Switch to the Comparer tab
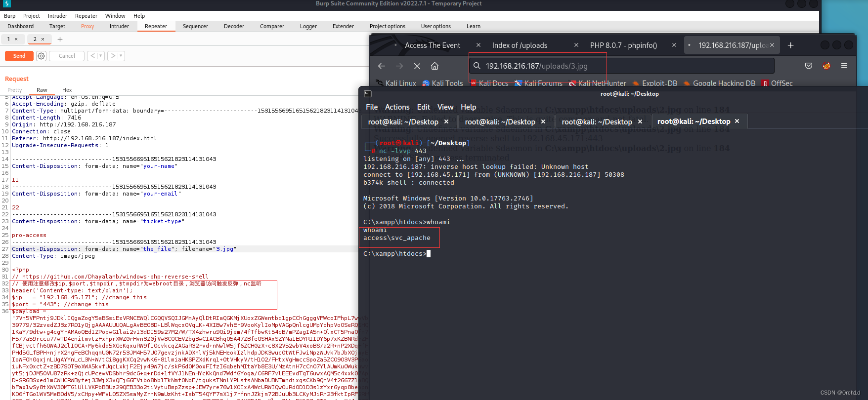 click(x=272, y=26)
